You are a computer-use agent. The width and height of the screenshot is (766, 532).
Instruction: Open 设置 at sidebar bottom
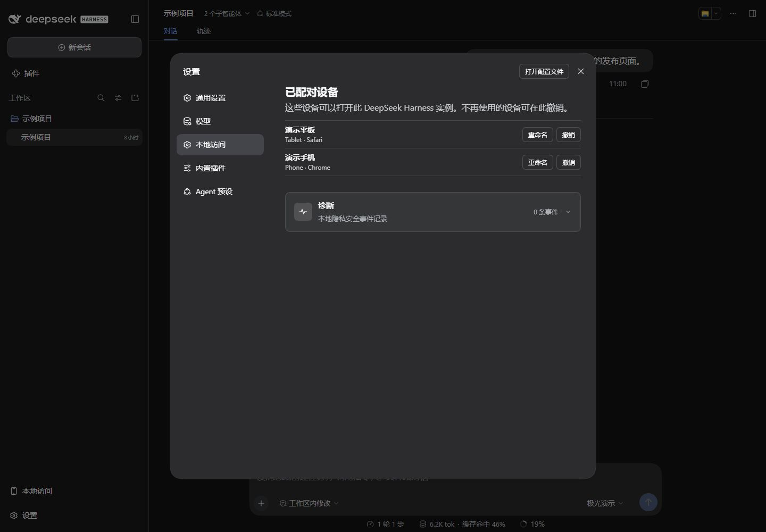pos(24,516)
